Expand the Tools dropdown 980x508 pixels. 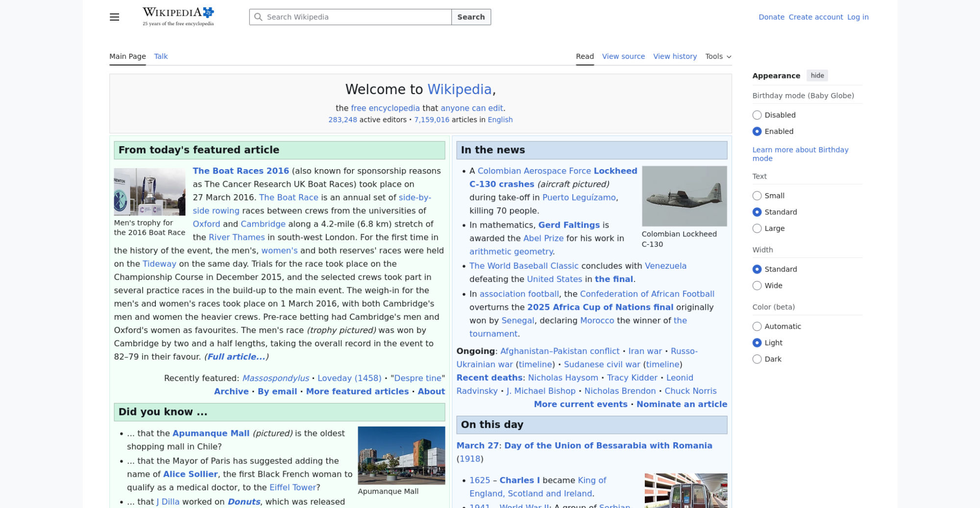(718, 56)
